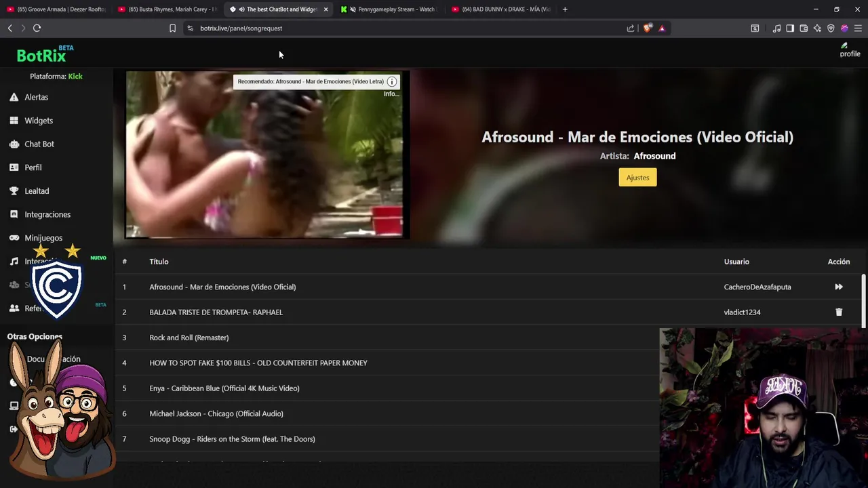Image resolution: width=868 pixels, height=488 pixels.
Task: Open the Lealtad trophy icon
Action: click(x=14, y=191)
